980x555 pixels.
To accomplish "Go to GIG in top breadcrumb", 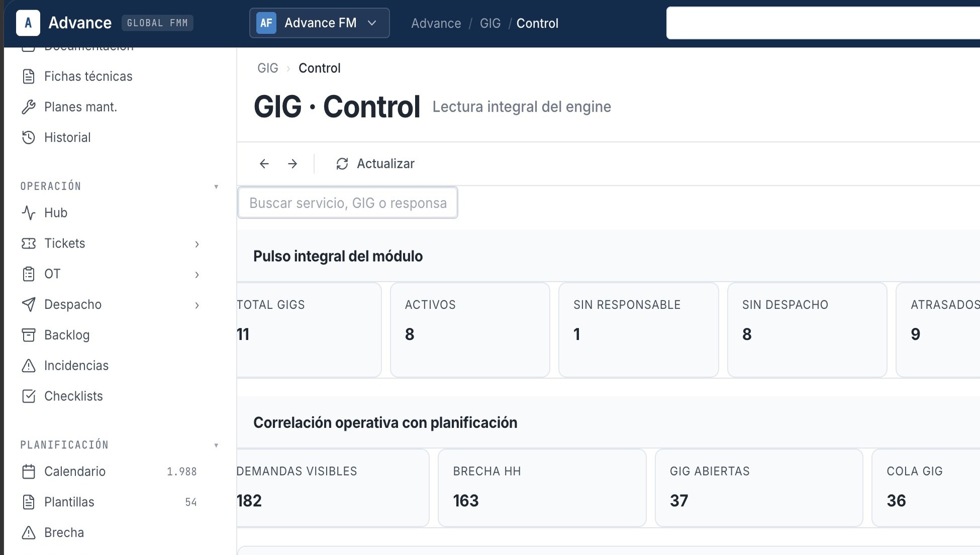I will point(490,23).
